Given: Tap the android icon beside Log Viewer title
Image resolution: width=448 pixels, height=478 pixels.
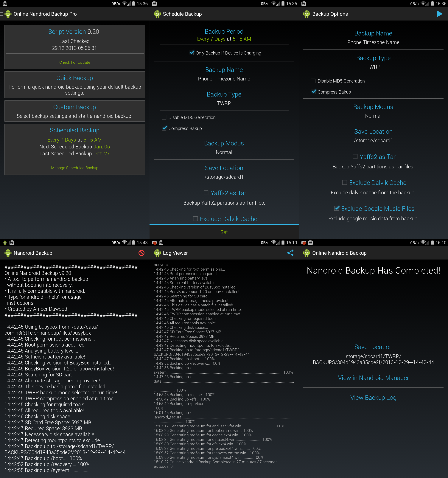Looking at the screenshot, I should [x=157, y=253].
